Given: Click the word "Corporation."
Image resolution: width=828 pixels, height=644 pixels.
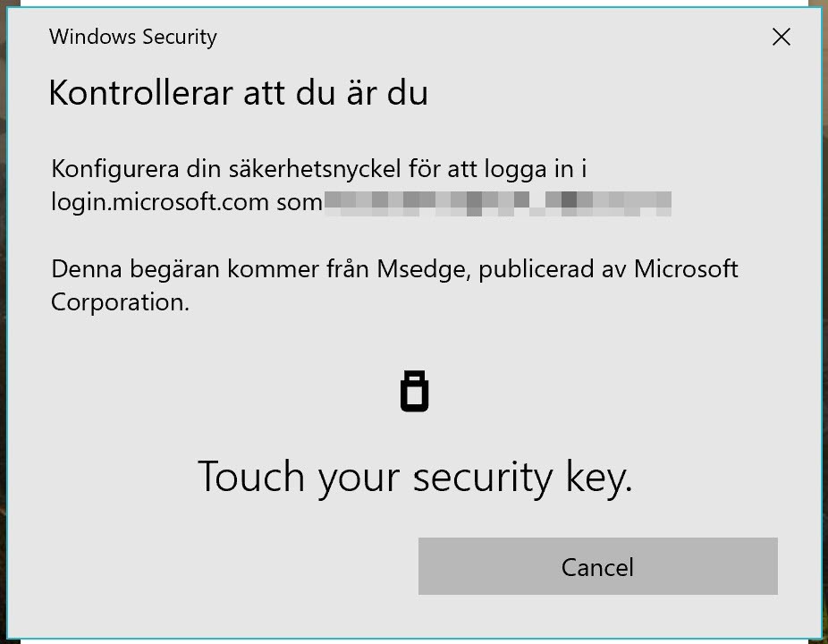Looking at the screenshot, I should 120,301.
